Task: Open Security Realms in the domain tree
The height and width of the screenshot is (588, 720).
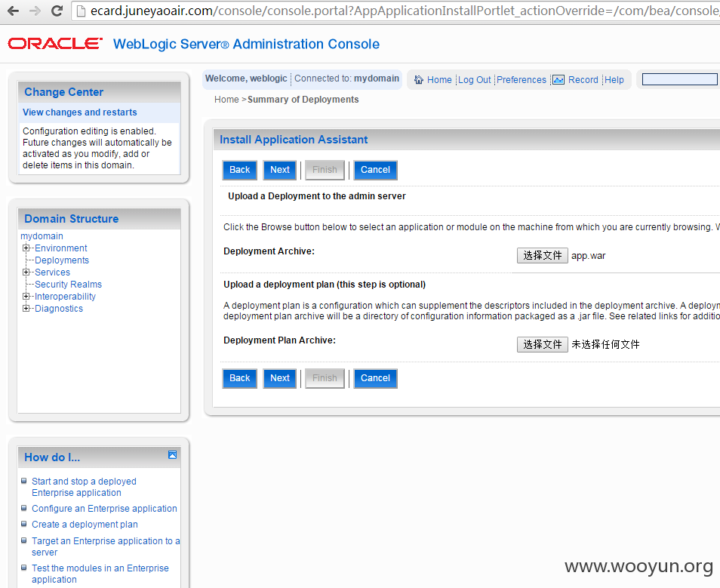Action: (68, 285)
